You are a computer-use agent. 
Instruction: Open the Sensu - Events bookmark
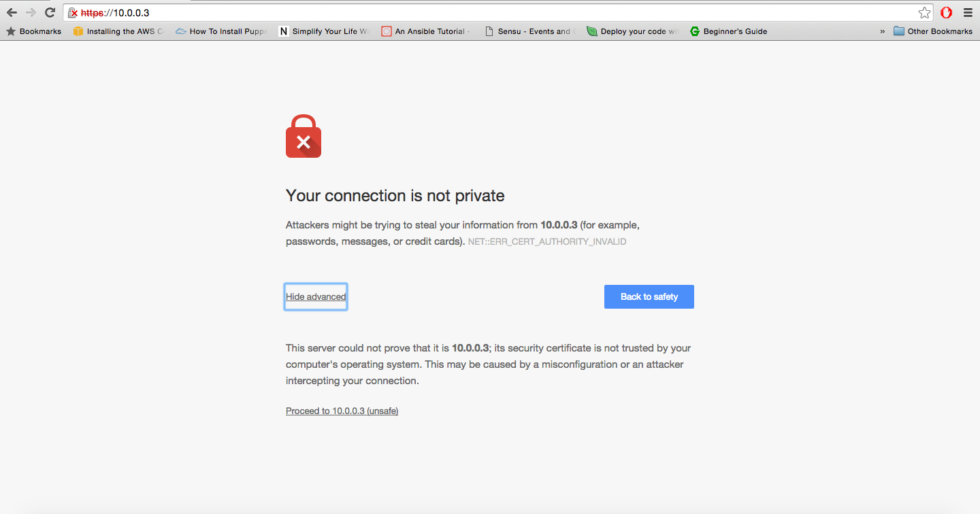[x=529, y=31]
